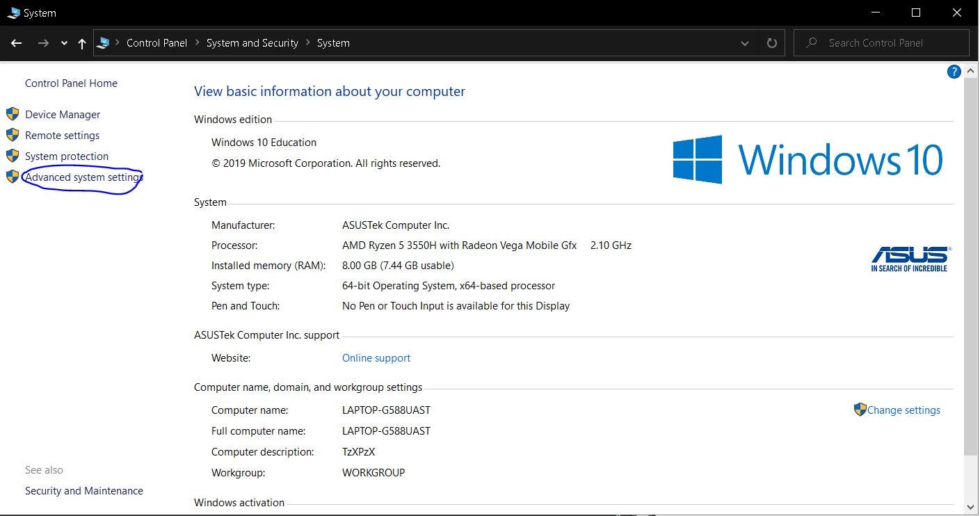Click the Windows 10 Education text
The width and height of the screenshot is (980, 516).
point(264,143)
